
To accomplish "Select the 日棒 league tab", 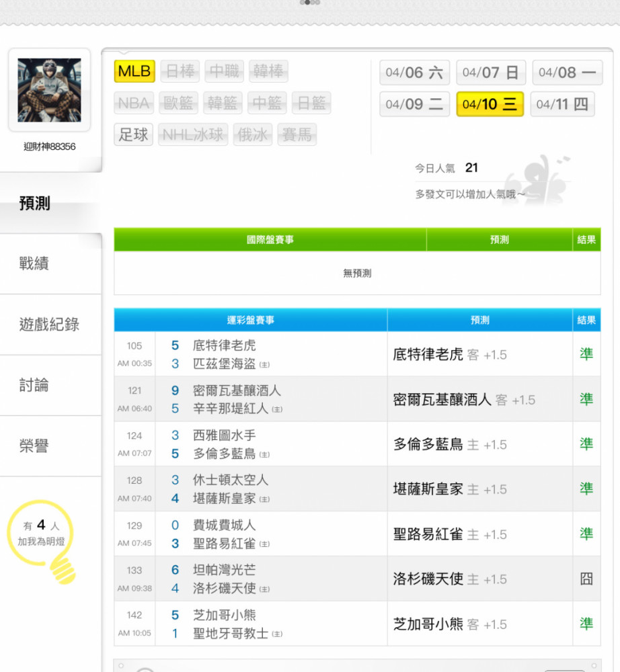I will click(180, 71).
